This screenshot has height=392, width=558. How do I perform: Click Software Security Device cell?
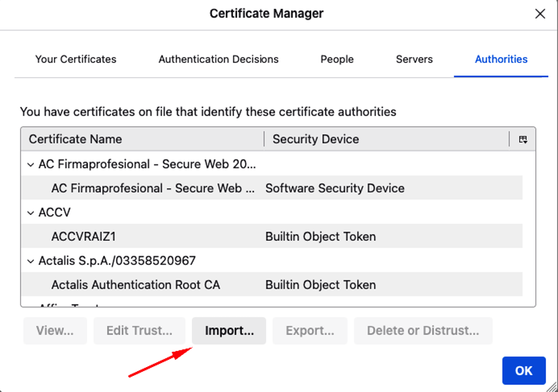coord(335,188)
